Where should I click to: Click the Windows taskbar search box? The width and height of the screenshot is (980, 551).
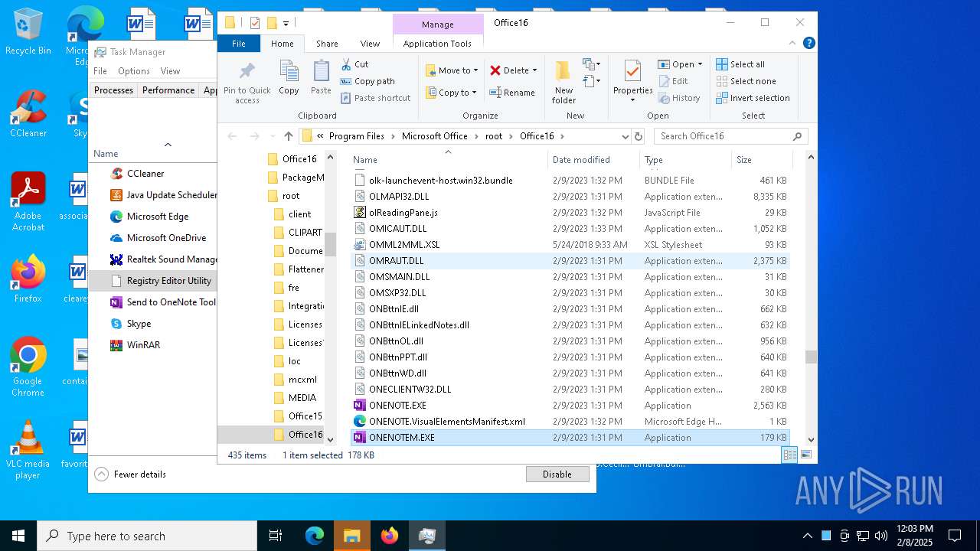[147, 536]
